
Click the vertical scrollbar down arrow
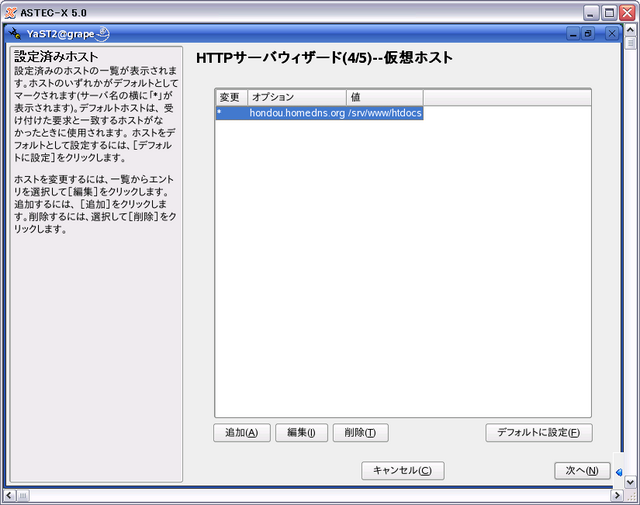pos(630,482)
